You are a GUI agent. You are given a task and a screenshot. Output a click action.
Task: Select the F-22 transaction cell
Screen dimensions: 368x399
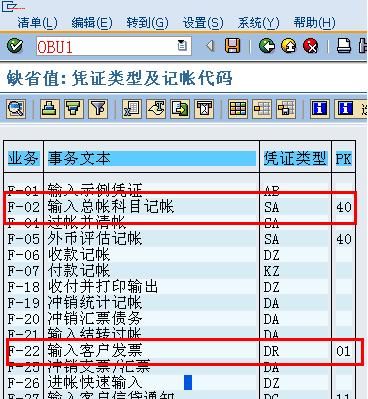(23, 351)
